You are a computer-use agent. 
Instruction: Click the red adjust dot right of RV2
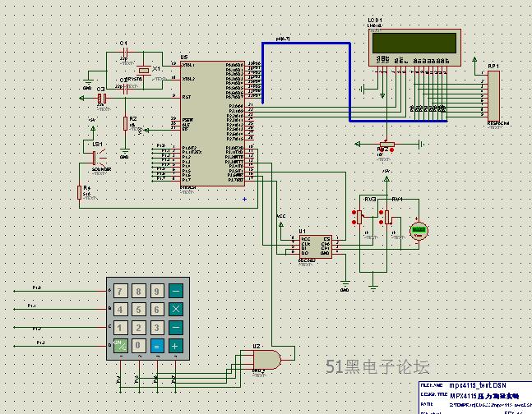tap(392, 149)
